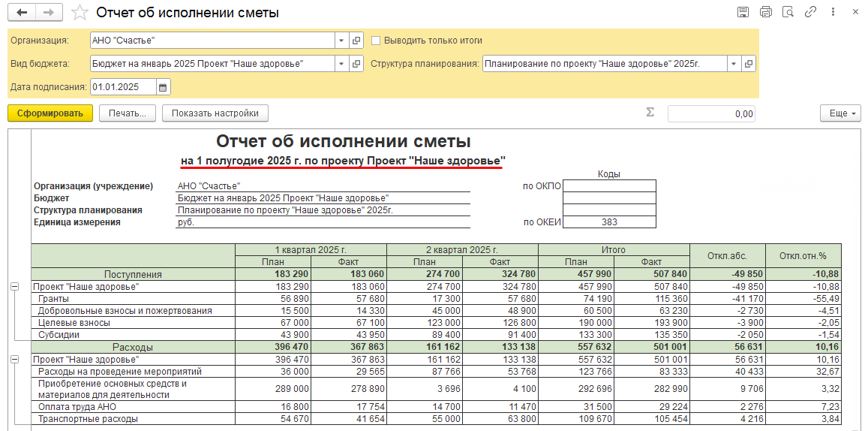This screenshot has width=868, height=431.
Task: Click Расходы total fact cell 501 001
Action: [x=651, y=348]
